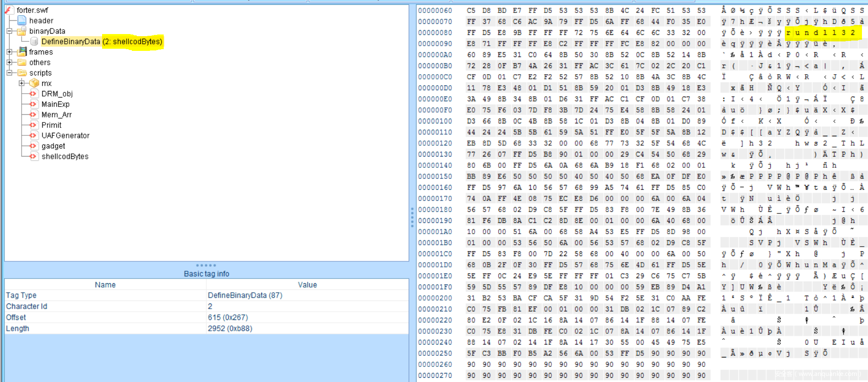Click hex offset 00000150

click(x=435, y=176)
